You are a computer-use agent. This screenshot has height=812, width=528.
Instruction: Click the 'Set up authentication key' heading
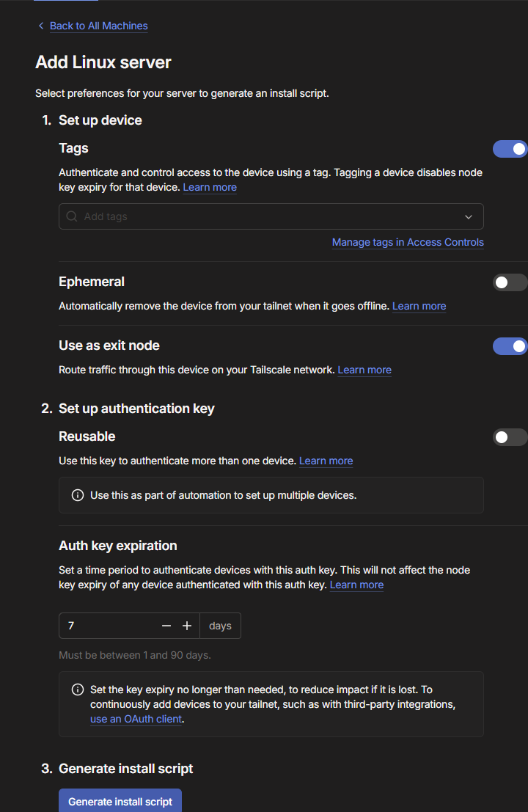[x=136, y=409]
